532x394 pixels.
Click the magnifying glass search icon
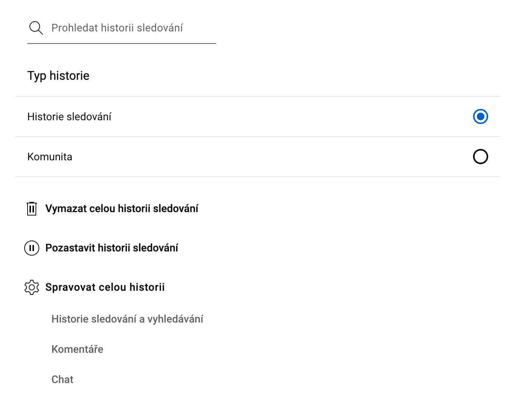point(36,28)
